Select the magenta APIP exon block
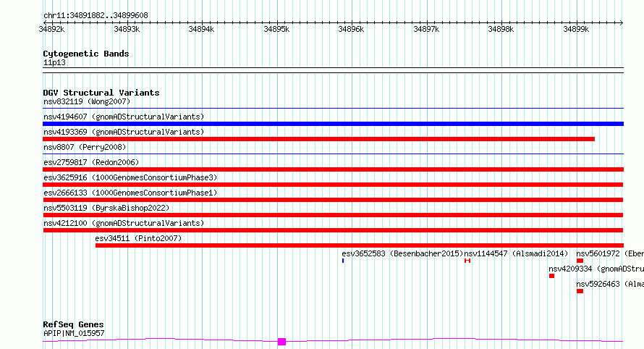The width and height of the screenshot is (644, 349). (281, 342)
